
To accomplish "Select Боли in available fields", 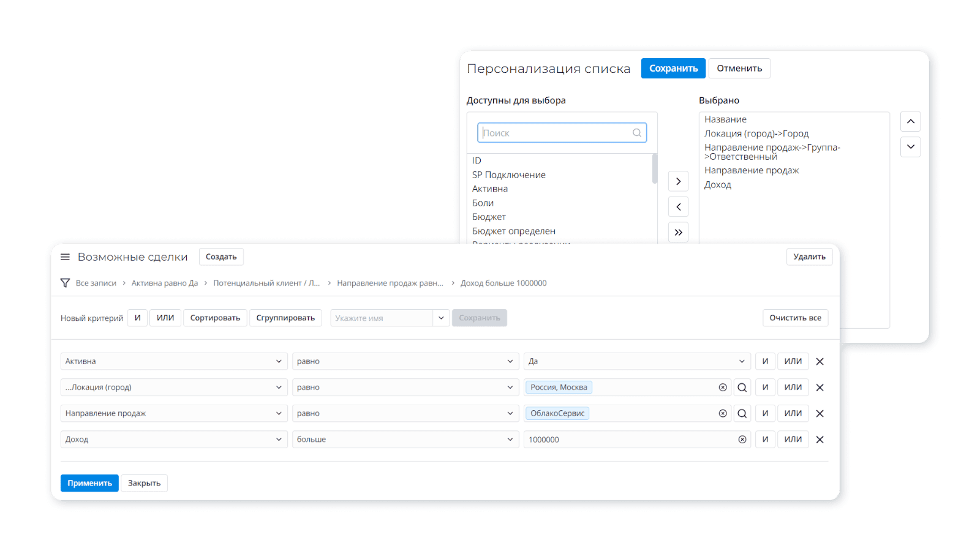I will pos(483,203).
